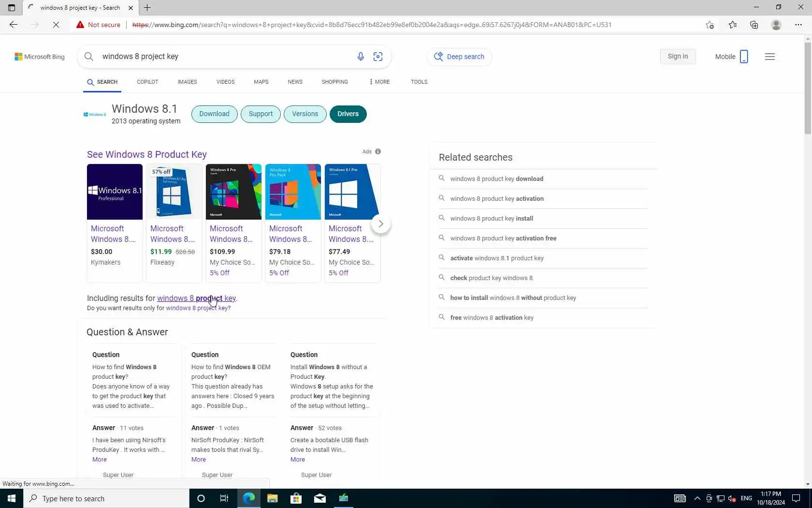Switch to the SHOPPING tab
The image size is (812, 508).
tap(335, 82)
